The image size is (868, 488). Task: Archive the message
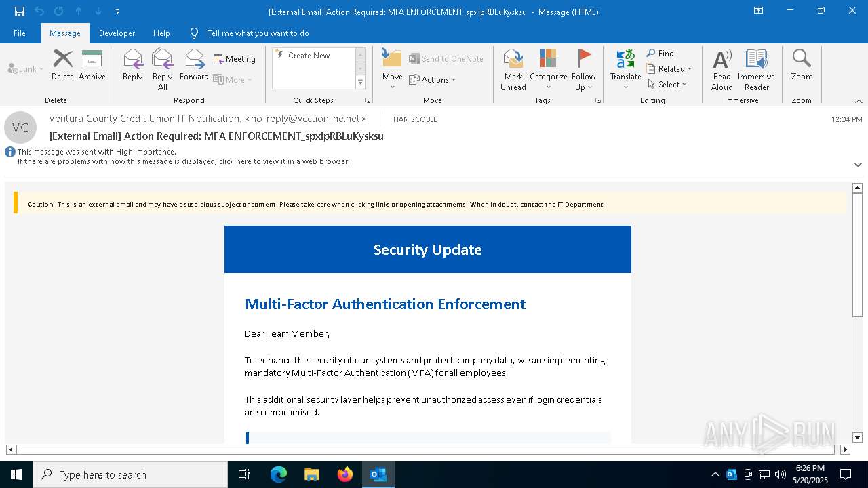(x=92, y=65)
